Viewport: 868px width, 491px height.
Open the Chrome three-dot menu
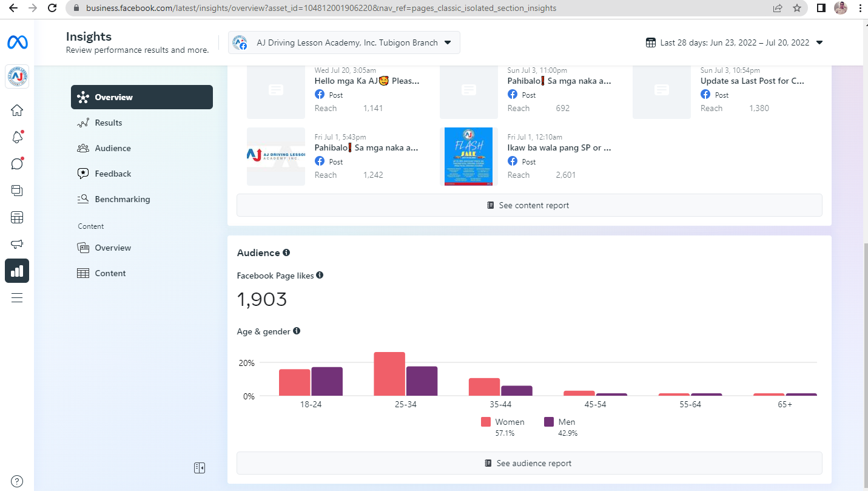tap(861, 8)
